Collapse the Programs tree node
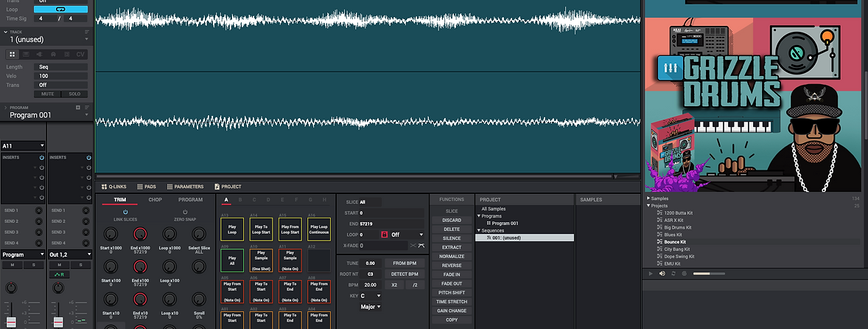Viewport: 868px width, 329px height. 479,216
